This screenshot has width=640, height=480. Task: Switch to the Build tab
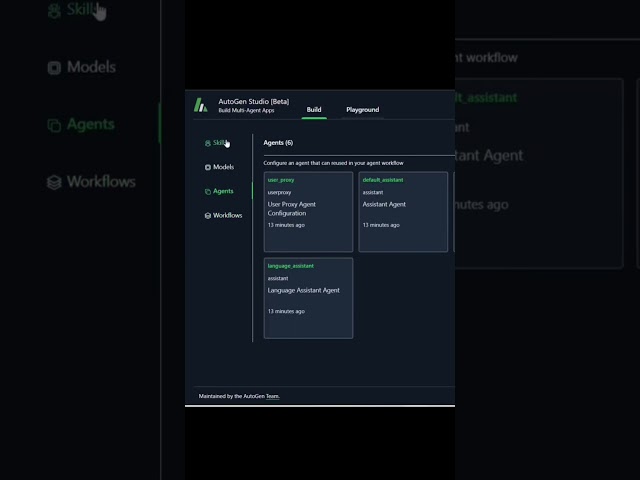[x=314, y=109]
